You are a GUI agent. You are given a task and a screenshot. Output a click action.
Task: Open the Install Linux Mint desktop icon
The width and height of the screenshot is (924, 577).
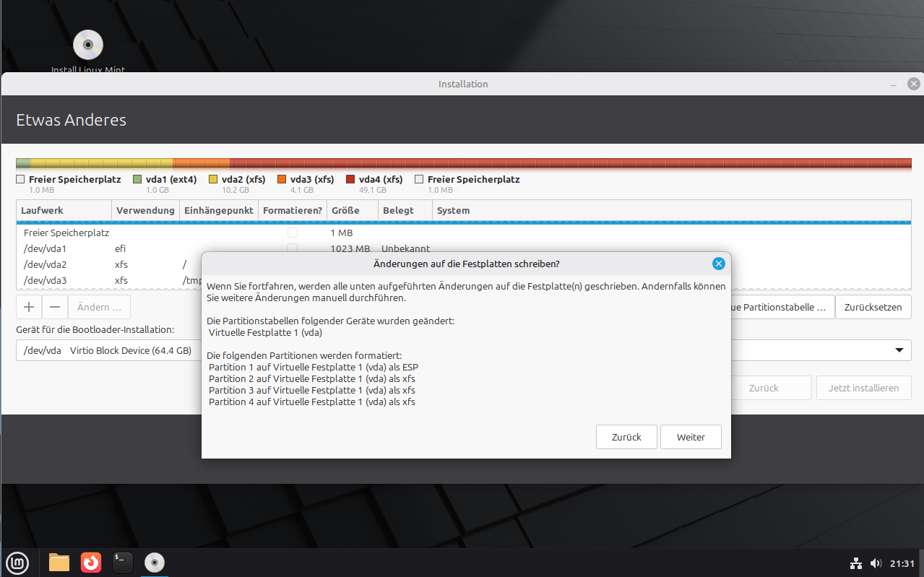(88, 46)
